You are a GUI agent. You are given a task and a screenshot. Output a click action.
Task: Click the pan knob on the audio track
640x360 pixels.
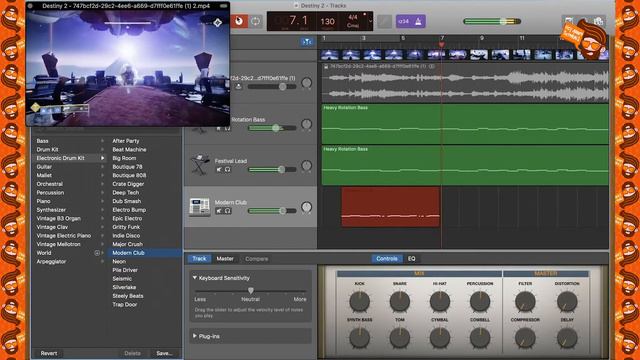306,83
